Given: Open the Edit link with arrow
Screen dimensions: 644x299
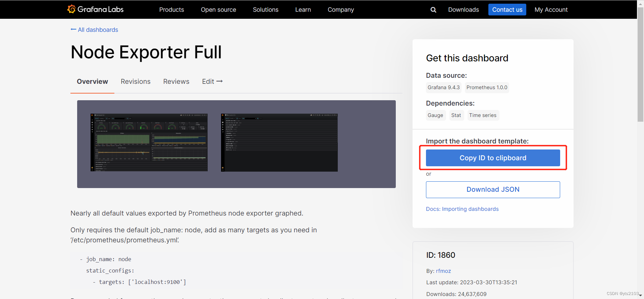Looking at the screenshot, I should pos(212,81).
